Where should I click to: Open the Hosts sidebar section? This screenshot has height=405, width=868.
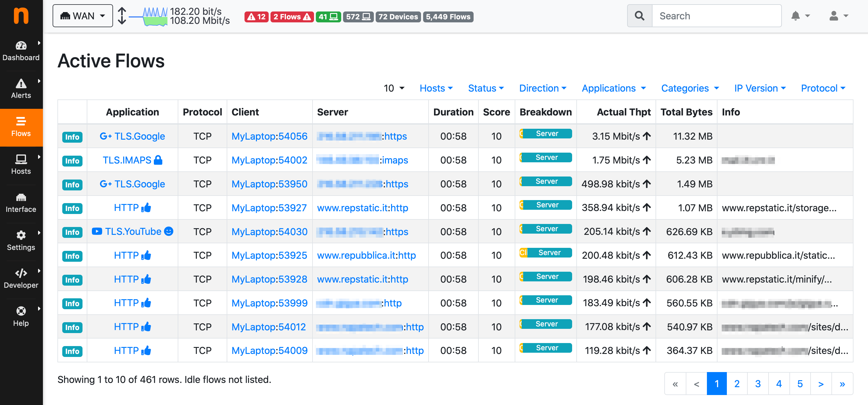[21, 164]
